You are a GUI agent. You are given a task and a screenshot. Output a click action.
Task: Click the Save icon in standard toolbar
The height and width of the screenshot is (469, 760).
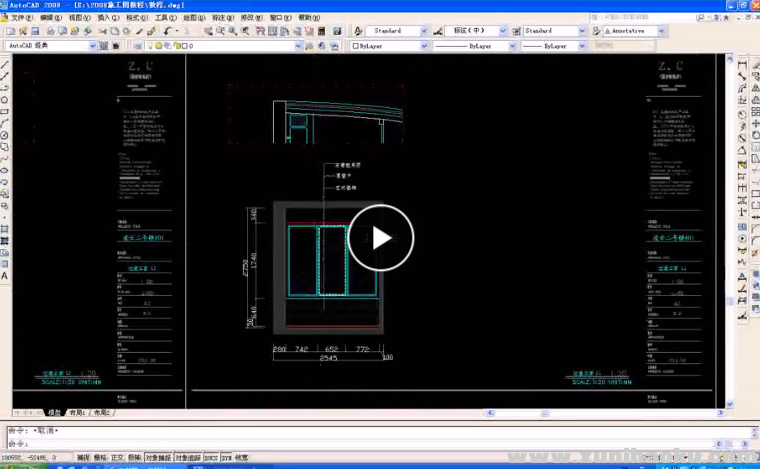[x=33, y=31]
